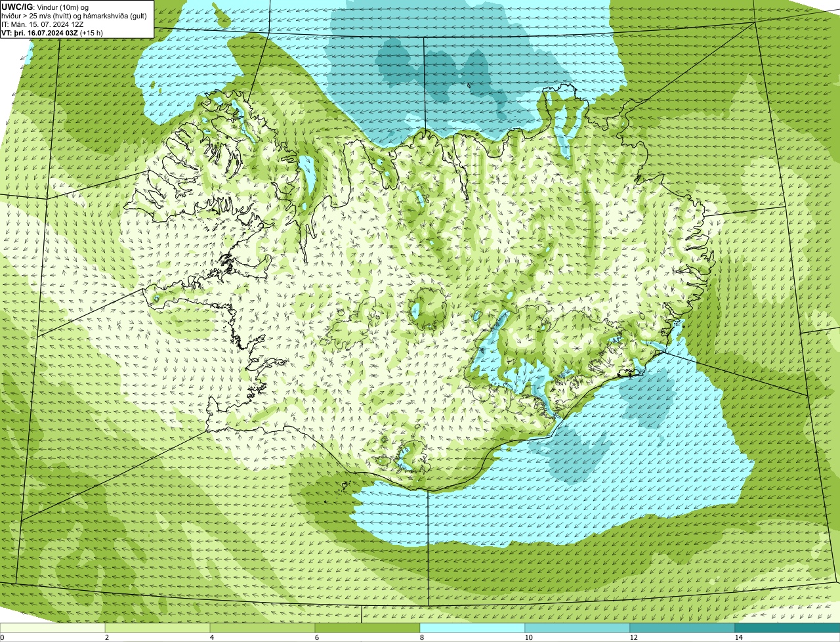This screenshot has width=840, height=642.
Task: Click the 6–8 m/s darker green legend swatch
Action: click(367, 628)
